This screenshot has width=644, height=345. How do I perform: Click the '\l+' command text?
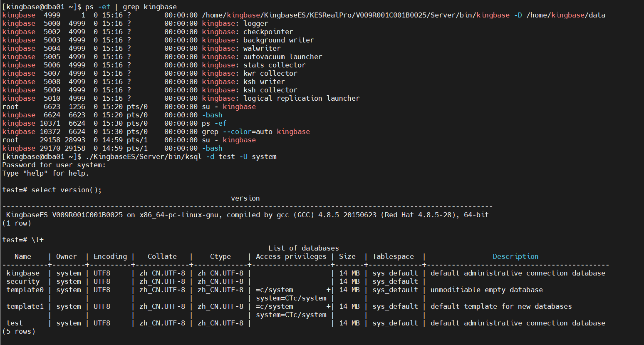point(37,240)
